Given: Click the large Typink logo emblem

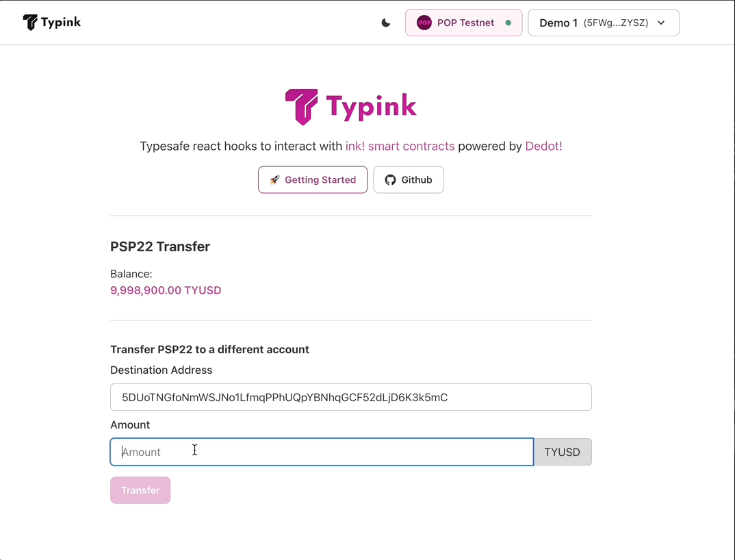Looking at the screenshot, I should click(x=301, y=107).
